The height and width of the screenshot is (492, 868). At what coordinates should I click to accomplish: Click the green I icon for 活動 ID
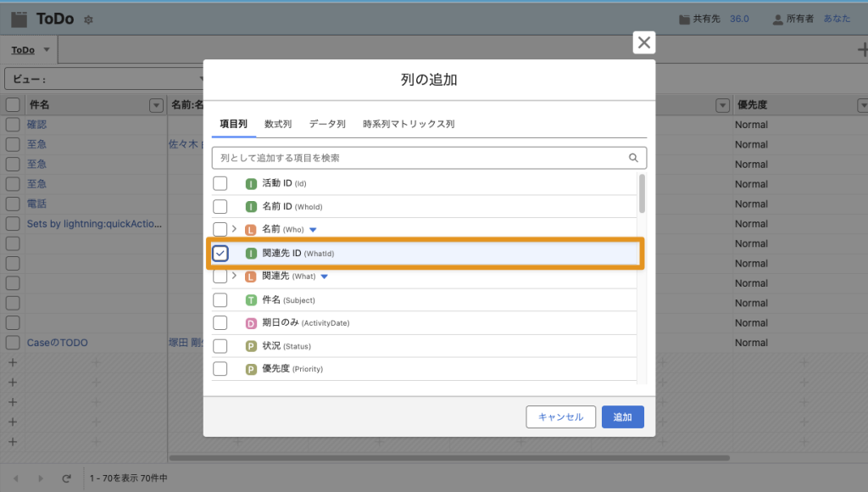click(251, 183)
